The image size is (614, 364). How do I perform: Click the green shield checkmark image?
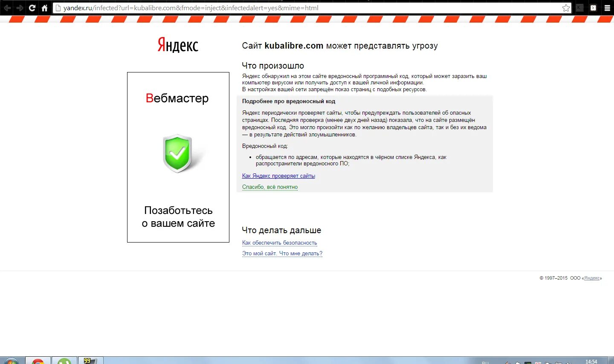[x=178, y=153]
